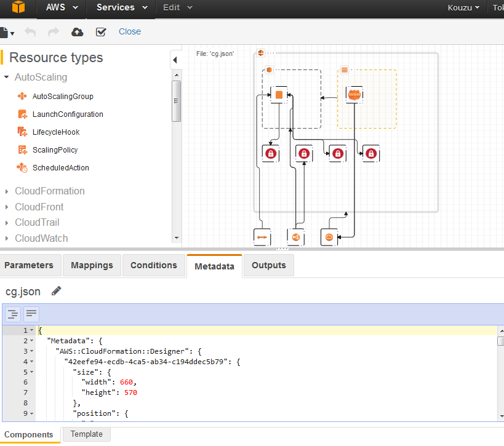Screen dimensions: 504x446
Task: Fold the Designer block at line 3
Action: click(32, 351)
